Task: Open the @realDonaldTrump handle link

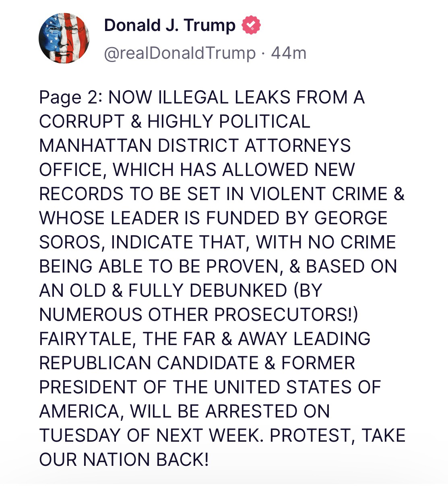Action: 180,53
